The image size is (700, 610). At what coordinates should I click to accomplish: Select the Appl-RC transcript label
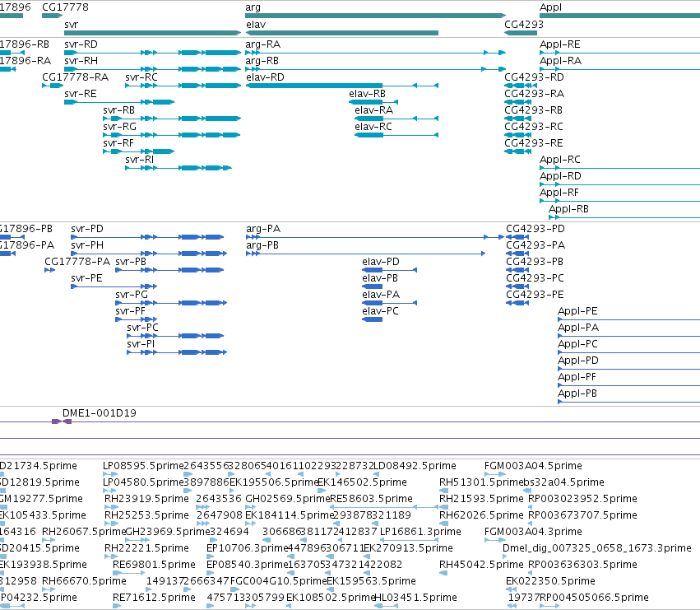click(x=560, y=160)
